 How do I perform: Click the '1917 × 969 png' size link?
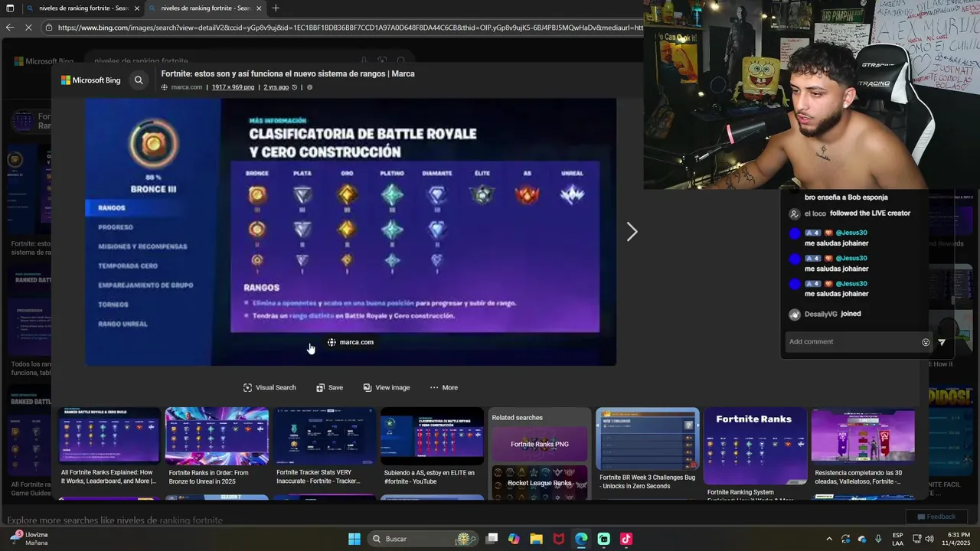[233, 87]
